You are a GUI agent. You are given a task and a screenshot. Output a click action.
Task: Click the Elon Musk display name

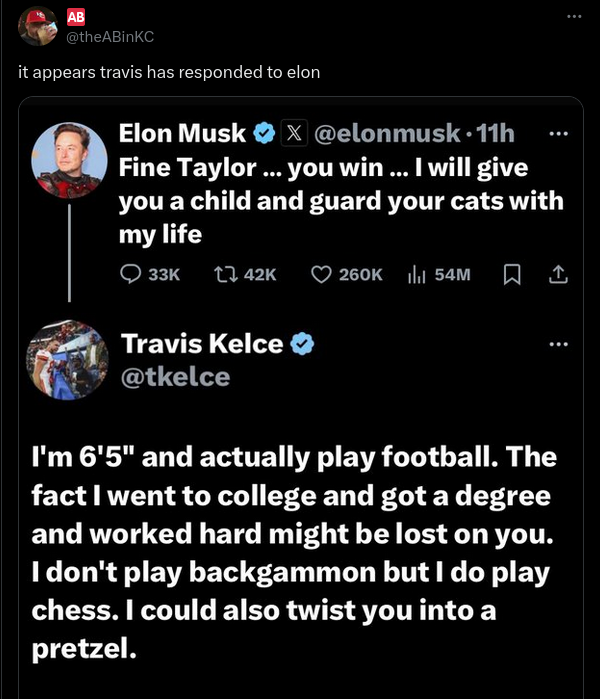click(182, 133)
